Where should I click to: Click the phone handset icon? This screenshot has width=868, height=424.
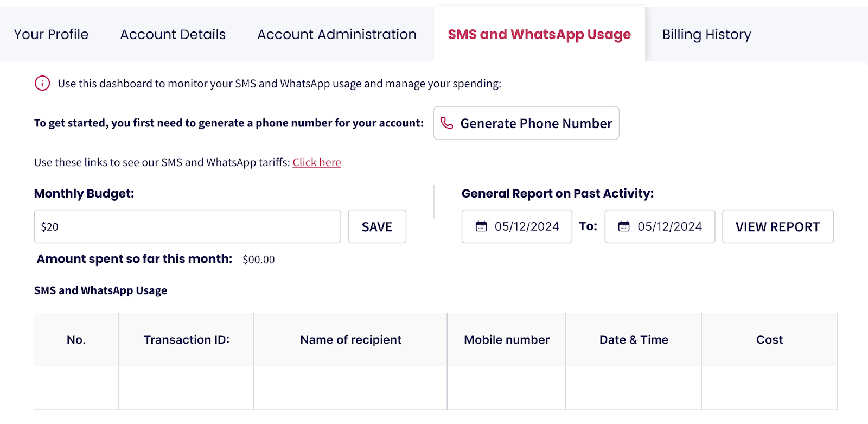[446, 123]
